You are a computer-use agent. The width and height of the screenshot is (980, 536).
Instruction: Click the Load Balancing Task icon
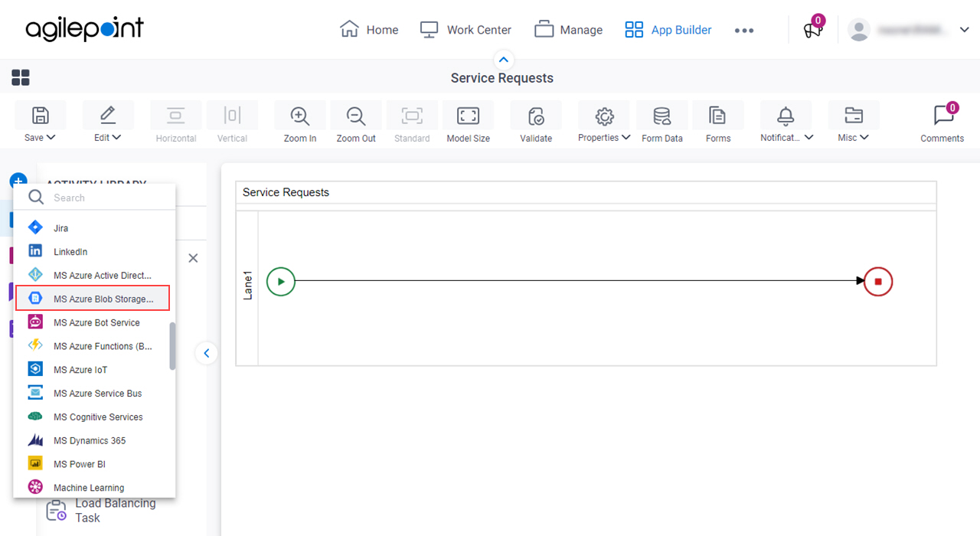56,510
